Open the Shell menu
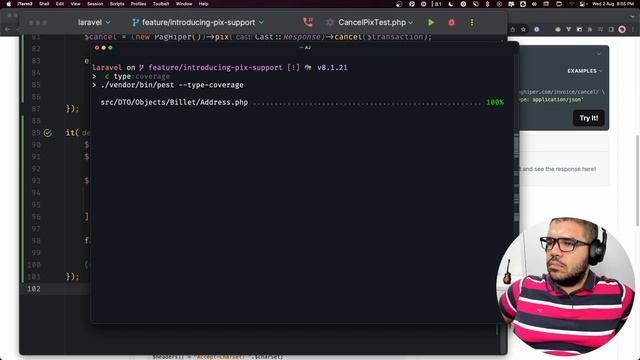Screen dimensions: 640x360 pyautogui.click(x=44, y=4)
